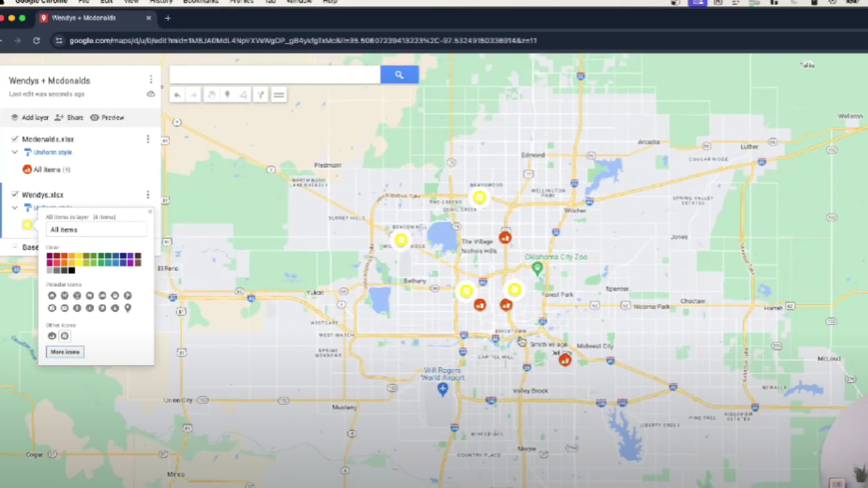Pick the parking P icon
The width and height of the screenshot is (868, 488).
(128, 296)
